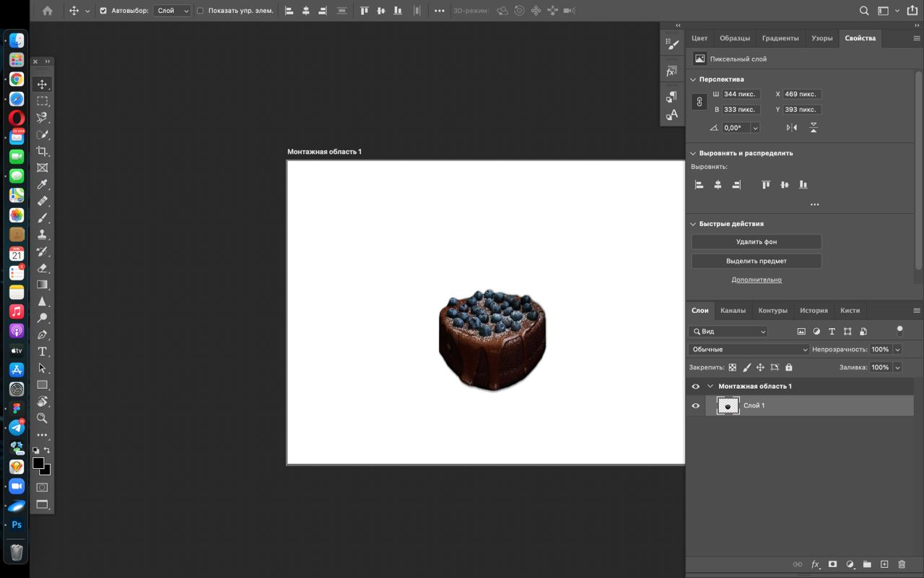Open the Edit Toolbar three-dots menu
924x578 pixels.
42,435
